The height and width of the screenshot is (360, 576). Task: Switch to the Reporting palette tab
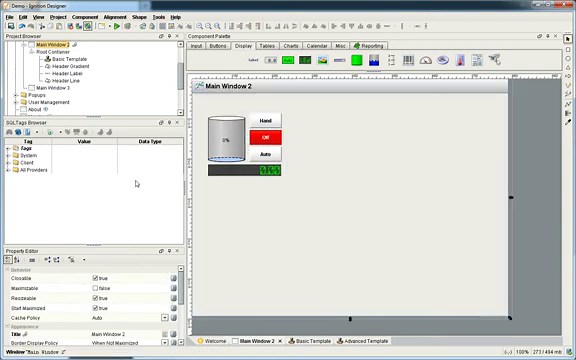pyautogui.click(x=368, y=46)
